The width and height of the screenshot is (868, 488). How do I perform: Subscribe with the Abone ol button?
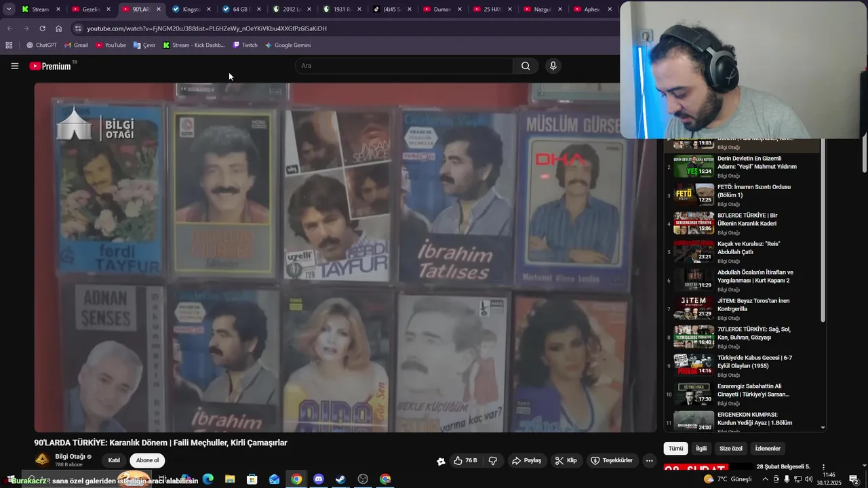click(147, 460)
